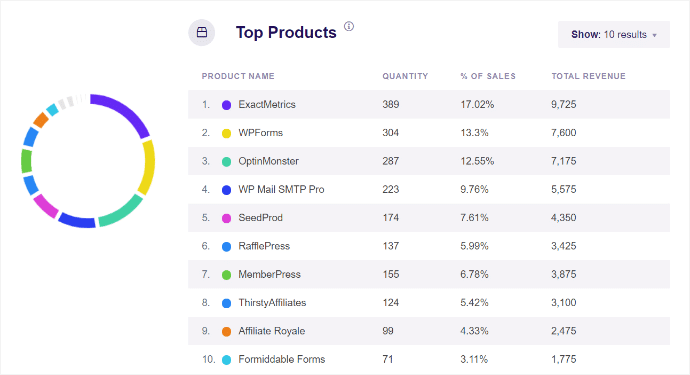Open the Top Products info tooltip icon

[x=349, y=26]
